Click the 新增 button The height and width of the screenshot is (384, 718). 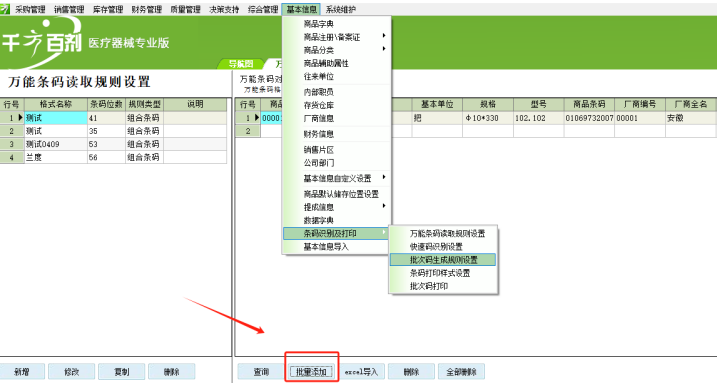coord(22,372)
